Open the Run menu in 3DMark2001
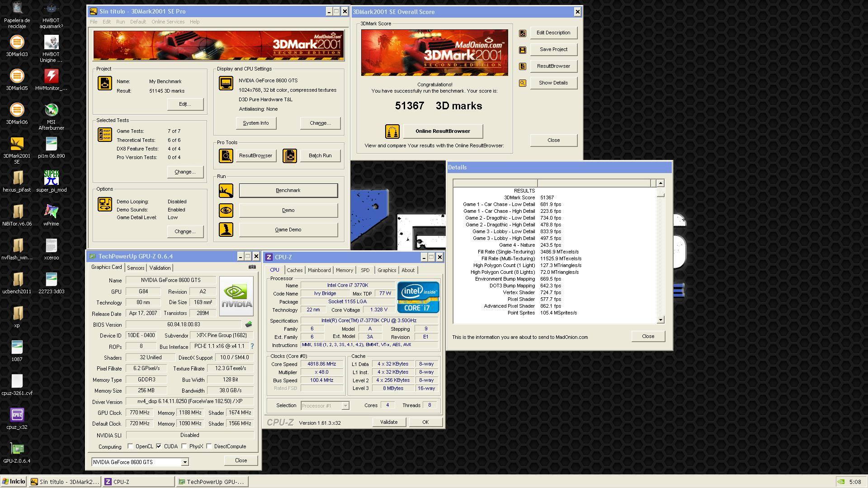 tap(120, 22)
